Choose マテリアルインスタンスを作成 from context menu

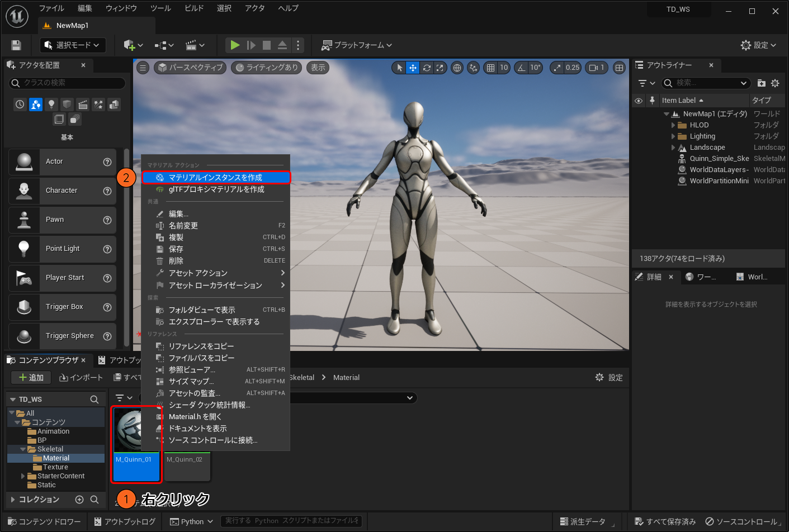tap(215, 178)
